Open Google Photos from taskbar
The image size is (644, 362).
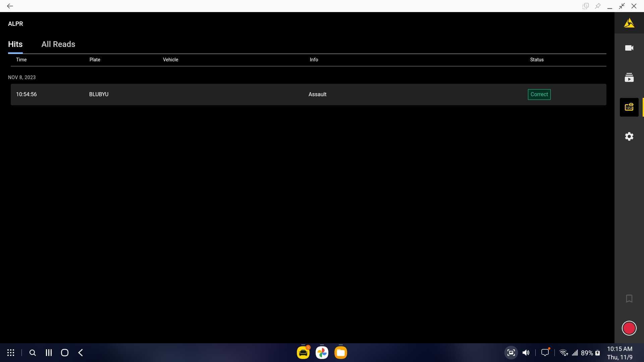coord(322,353)
